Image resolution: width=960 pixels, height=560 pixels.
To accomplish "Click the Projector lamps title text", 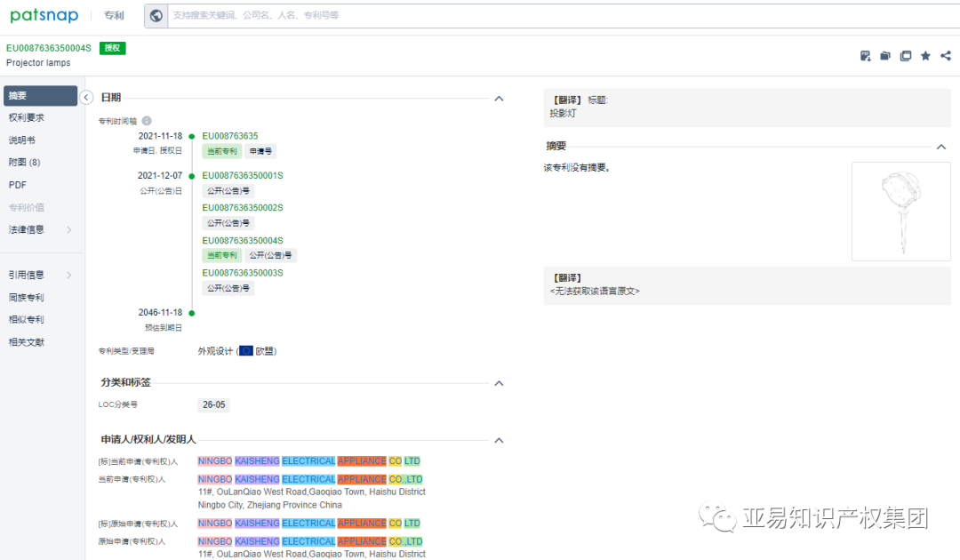I will click(38, 62).
